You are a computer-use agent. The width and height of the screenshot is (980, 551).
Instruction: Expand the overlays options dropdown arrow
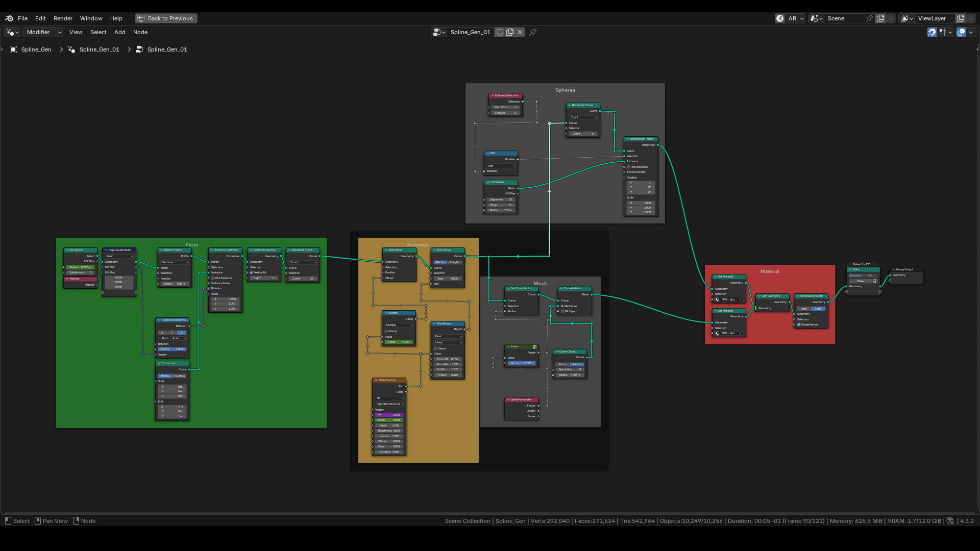[971, 32]
